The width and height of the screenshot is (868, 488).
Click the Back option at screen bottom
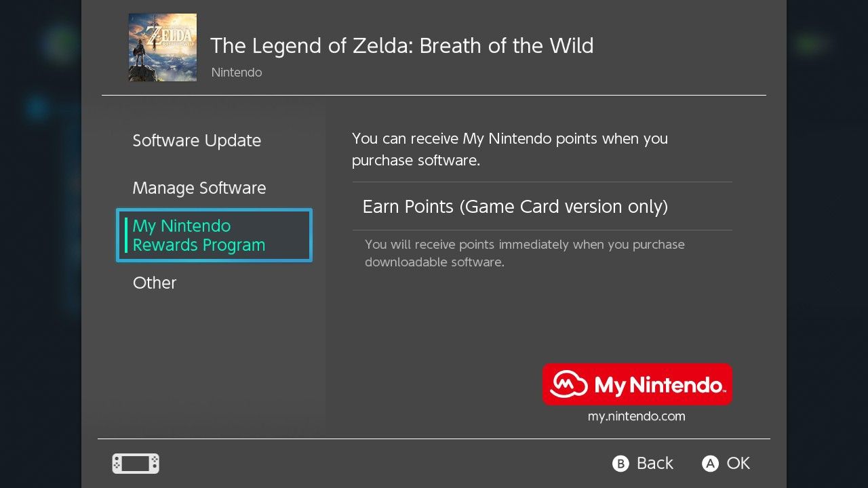tap(653, 464)
